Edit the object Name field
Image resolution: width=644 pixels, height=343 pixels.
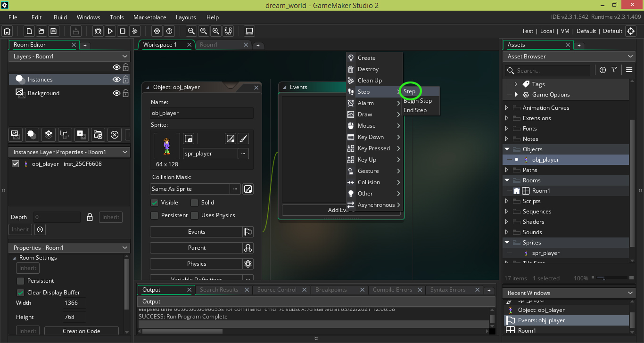point(202,113)
